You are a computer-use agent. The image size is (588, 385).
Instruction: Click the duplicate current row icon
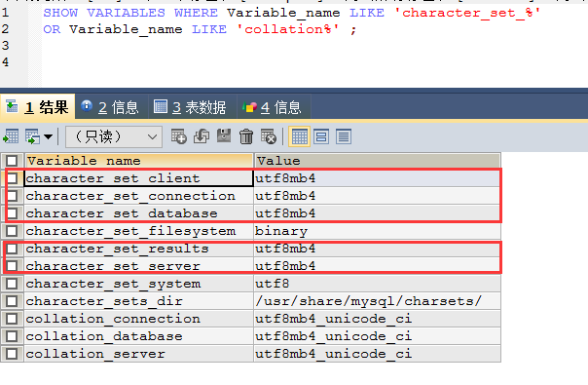[202, 136]
